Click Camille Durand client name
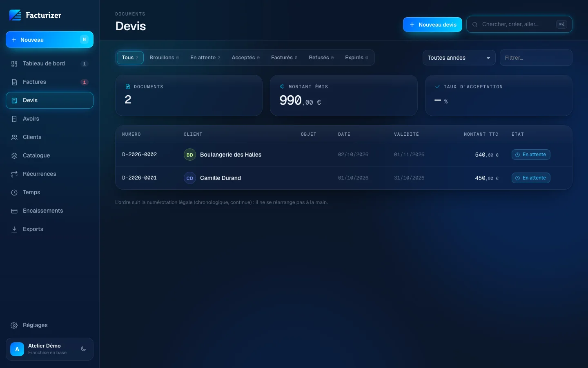Viewport: 588px width, 368px height. 220,178
